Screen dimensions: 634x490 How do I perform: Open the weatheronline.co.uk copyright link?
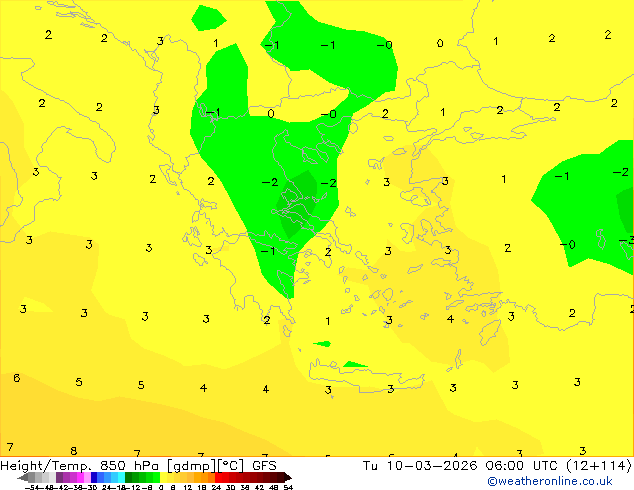pos(549,481)
